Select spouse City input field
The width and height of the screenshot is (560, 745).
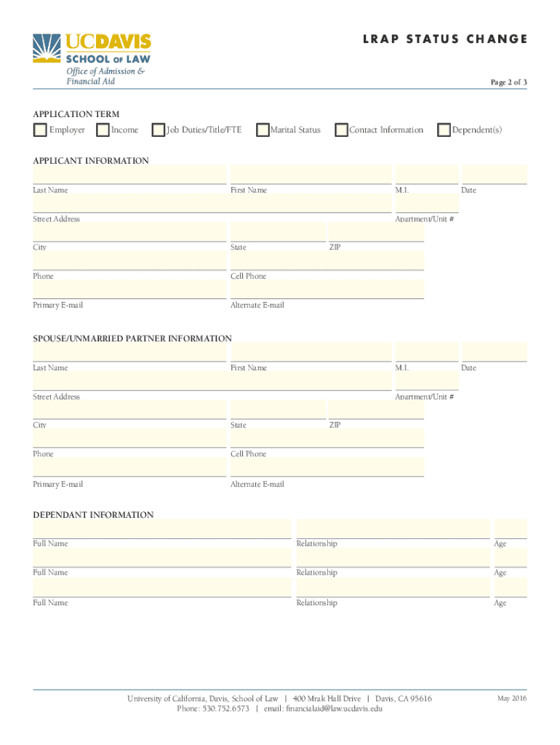tap(129, 410)
